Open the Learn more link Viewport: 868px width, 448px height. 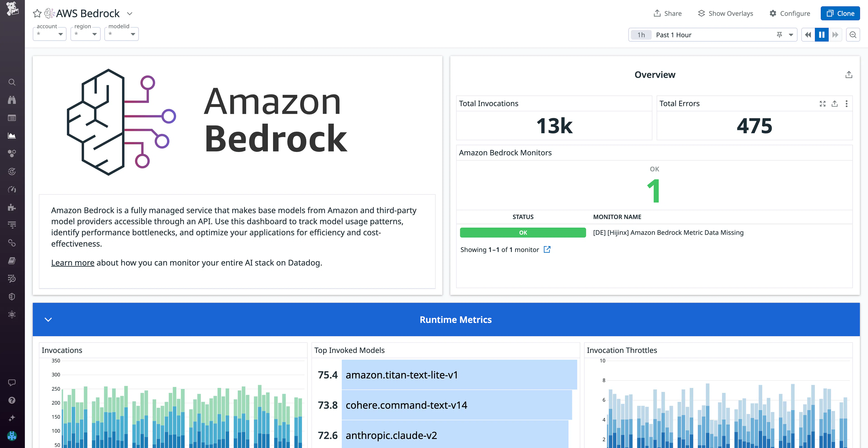[72, 263]
